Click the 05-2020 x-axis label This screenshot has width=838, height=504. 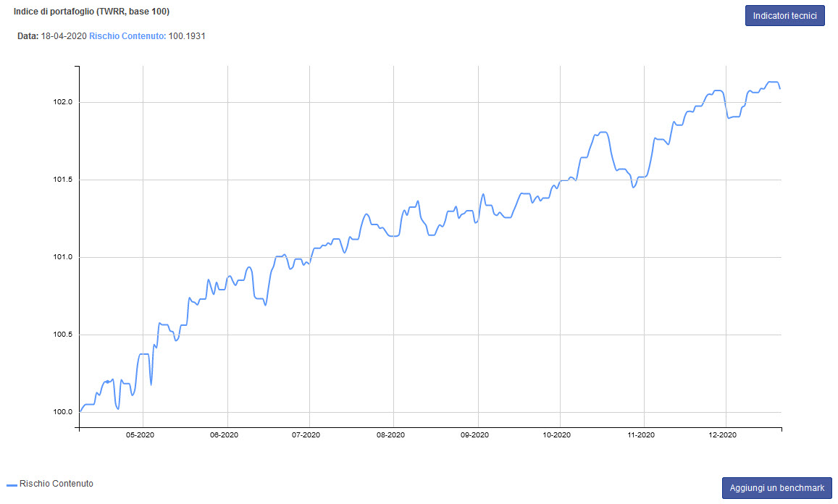click(x=140, y=435)
